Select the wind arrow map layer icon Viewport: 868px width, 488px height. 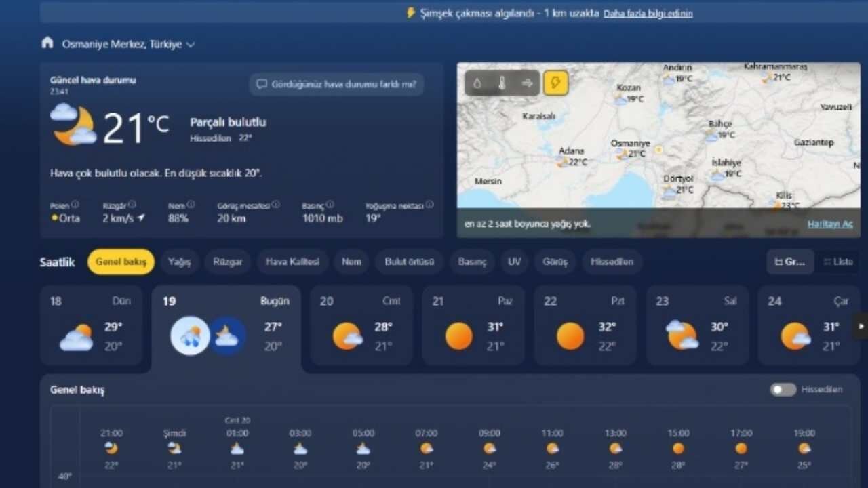[x=528, y=83]
